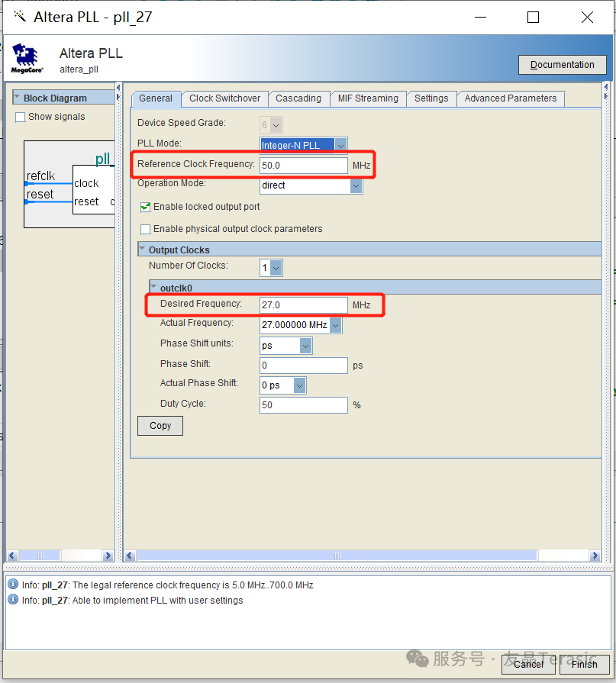Select the General tab

pyautogui.click(x=156, y=98)
